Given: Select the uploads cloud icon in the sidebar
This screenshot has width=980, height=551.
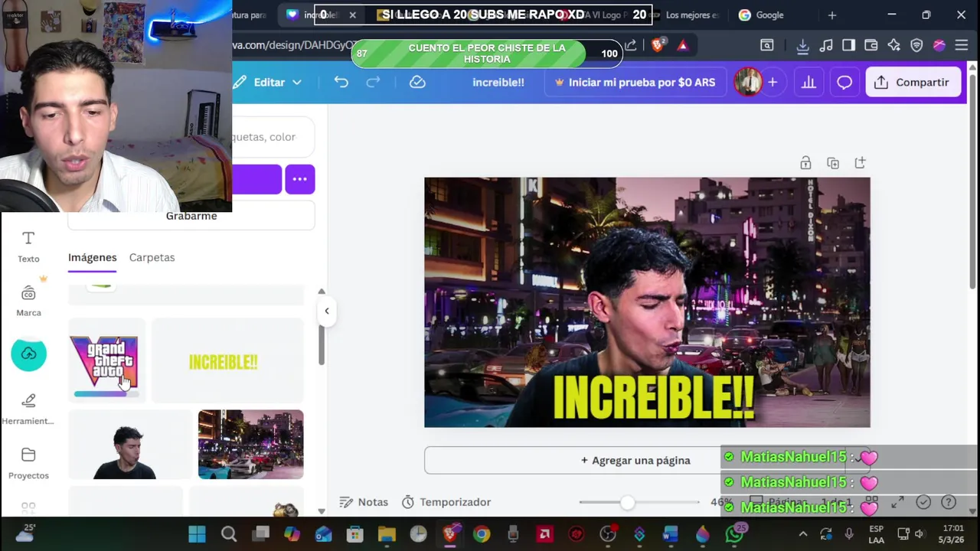Looking at the screenshot, I should pyautogui.click(x=28, y=354).
